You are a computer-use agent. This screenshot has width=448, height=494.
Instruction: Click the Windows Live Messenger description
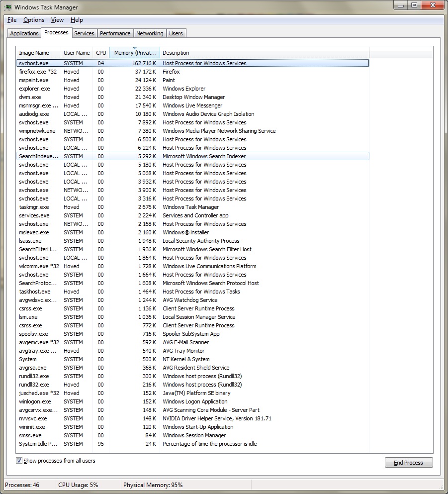coord(192,105)
